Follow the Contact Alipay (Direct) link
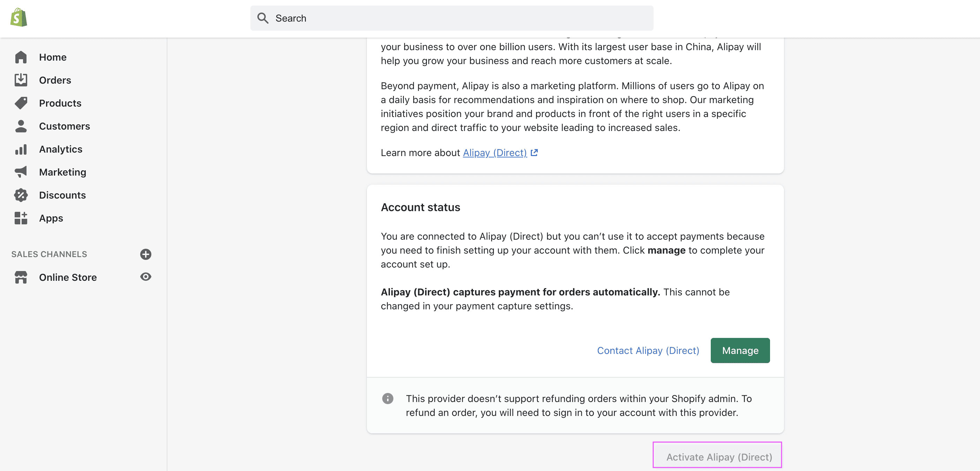The width and height of the screenshot is (980, 471). click(648, 350)
